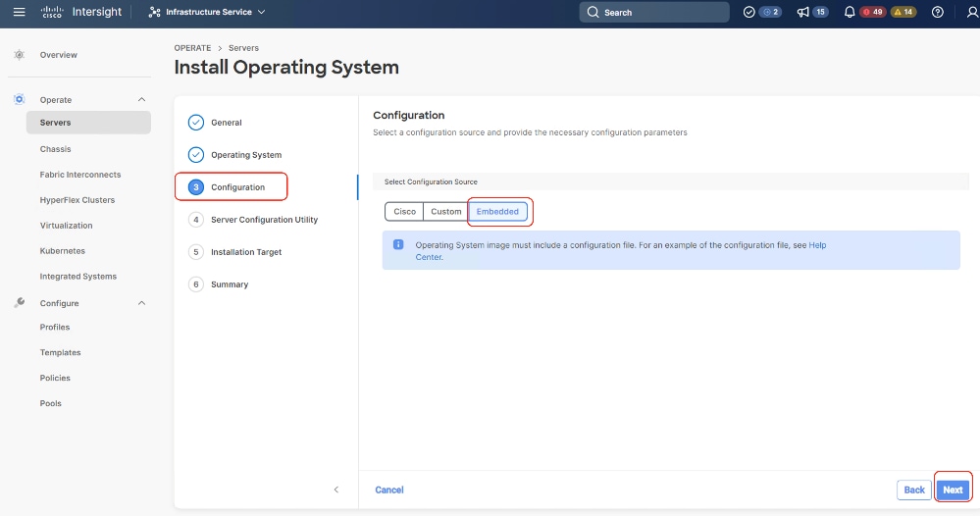Click the step 6 number circle
Image resolution: width=980 pixels, height=516 pixels.
[196, 284]
